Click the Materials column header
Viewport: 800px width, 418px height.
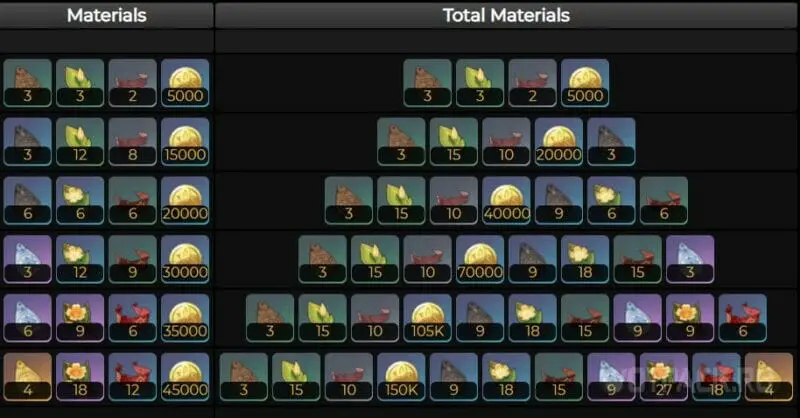(107, 15)
